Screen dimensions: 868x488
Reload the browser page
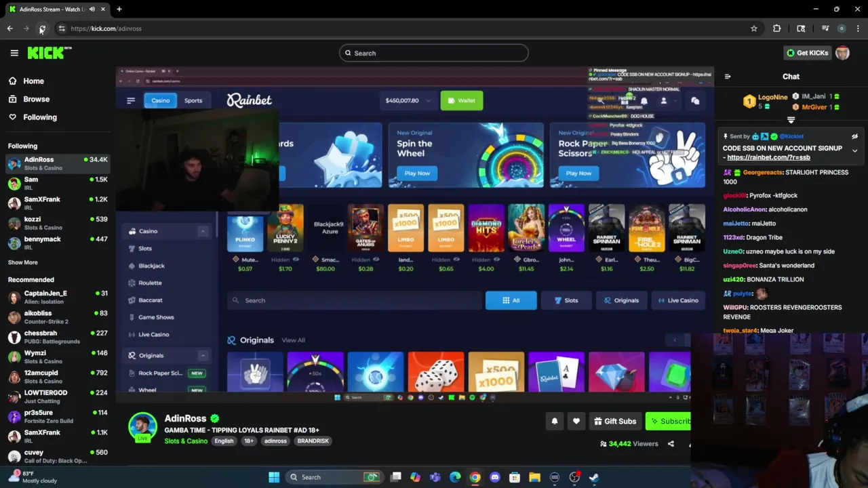42,28
